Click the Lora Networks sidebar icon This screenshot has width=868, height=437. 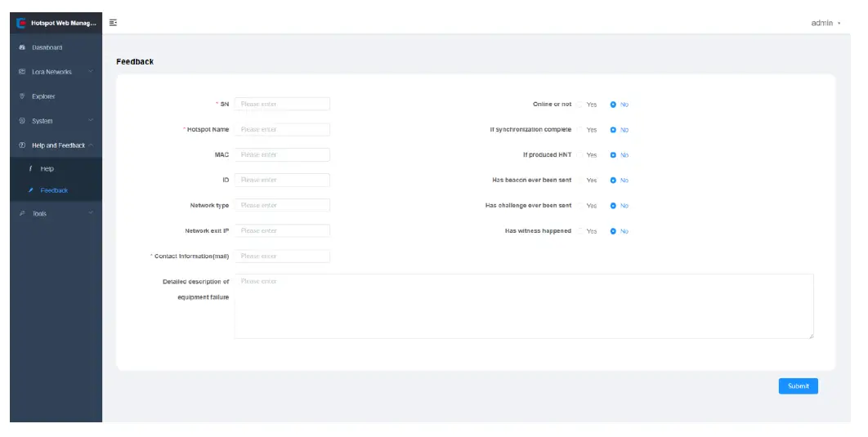coord(22,72)
